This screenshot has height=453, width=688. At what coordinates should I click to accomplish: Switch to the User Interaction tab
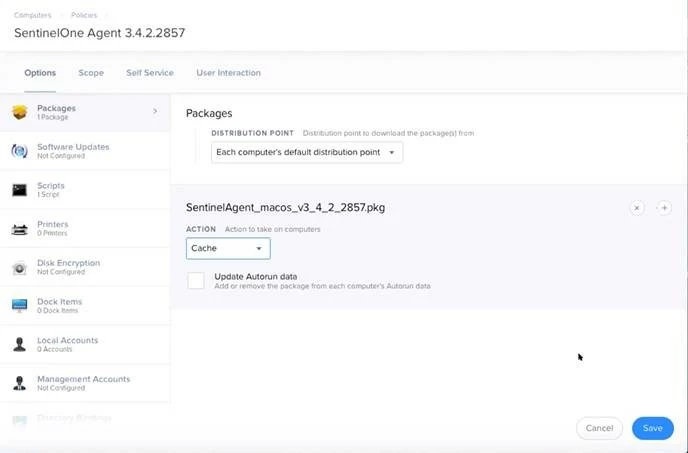[x=228, y=73]
